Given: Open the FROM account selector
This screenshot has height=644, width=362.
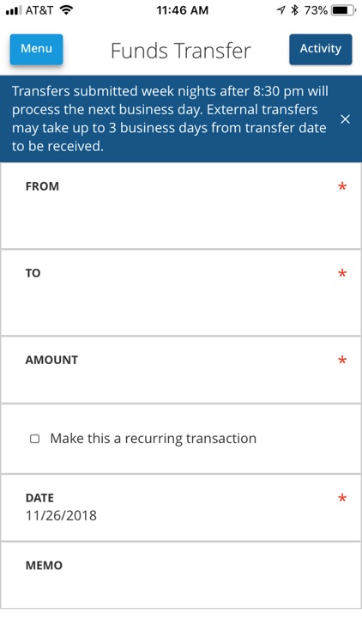Looking at the screenshot, I should pyautogui.click(x=181, y=205).
